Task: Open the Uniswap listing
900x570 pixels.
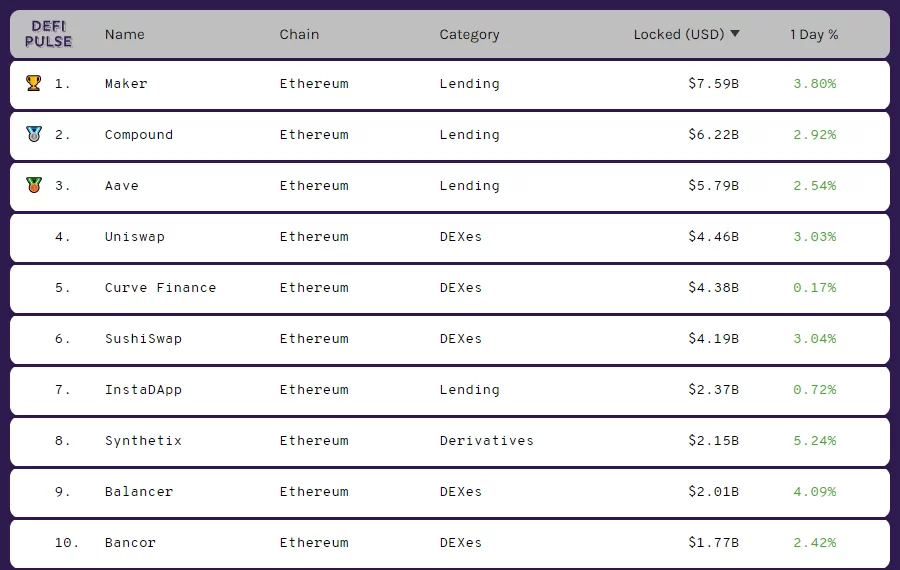Action: (135, 237)
